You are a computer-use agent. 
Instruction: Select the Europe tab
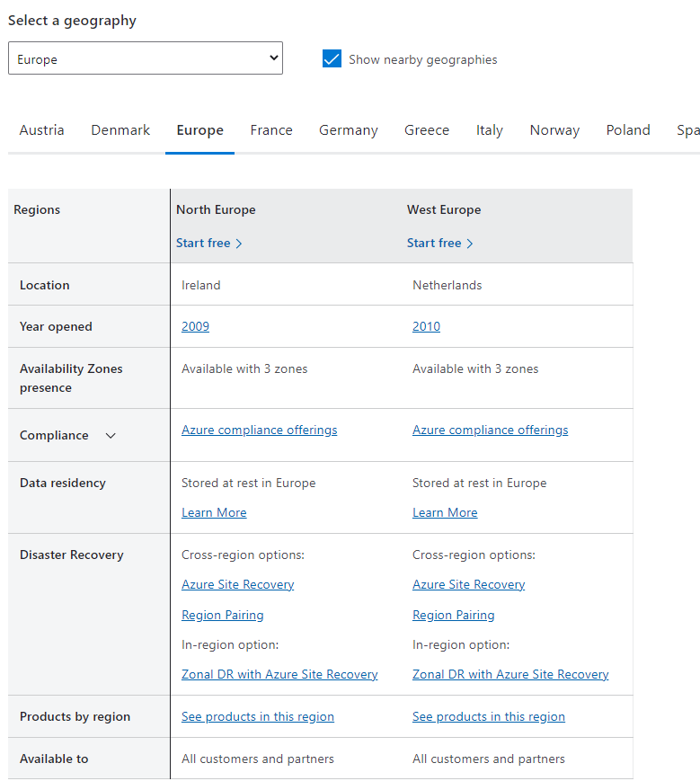pos(200,130)
